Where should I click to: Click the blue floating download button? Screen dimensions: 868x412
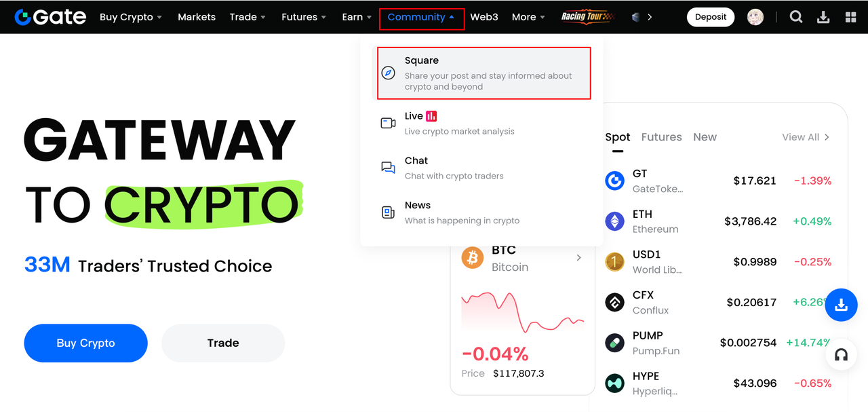[x=841, y=305]
